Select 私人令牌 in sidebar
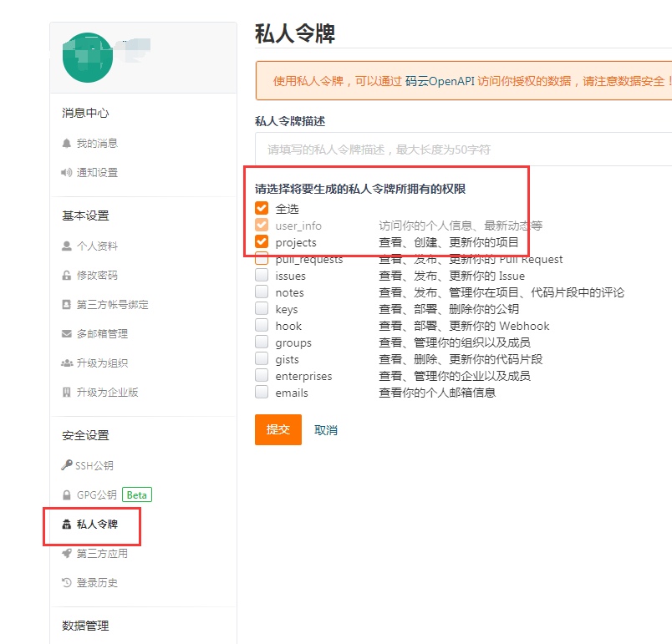 coord(97,524)
